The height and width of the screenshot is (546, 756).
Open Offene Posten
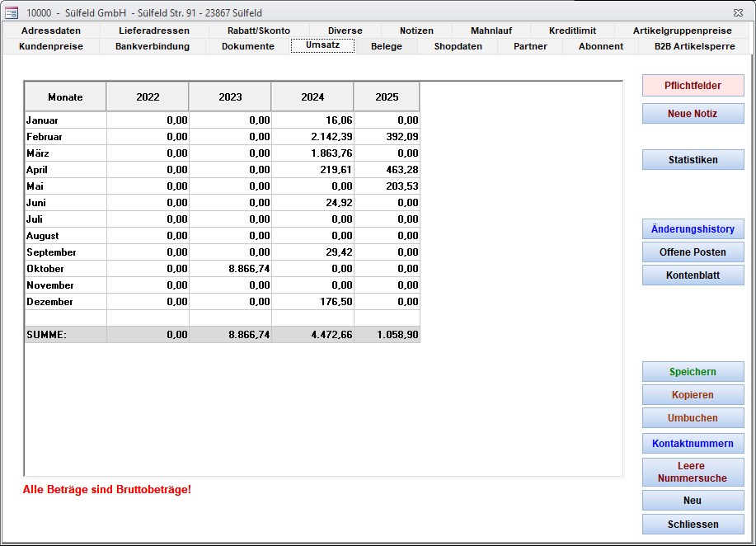(x=693, y=252)
